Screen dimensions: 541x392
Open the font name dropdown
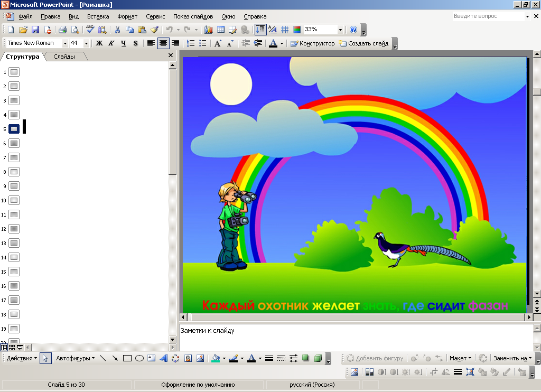(x=65, y=43)
